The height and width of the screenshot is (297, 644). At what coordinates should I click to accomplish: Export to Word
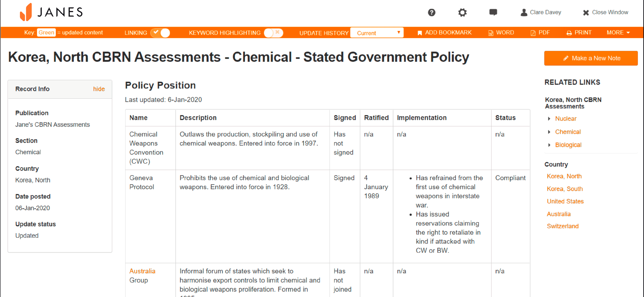tap(501, 33)
